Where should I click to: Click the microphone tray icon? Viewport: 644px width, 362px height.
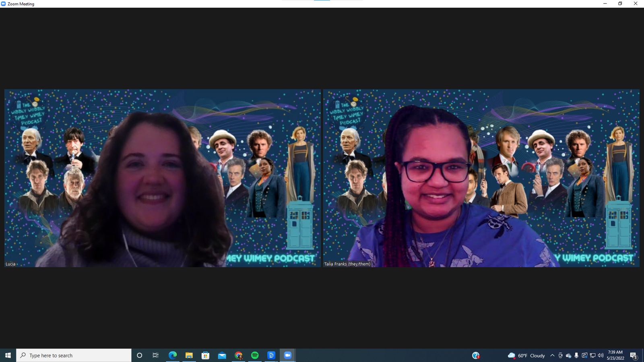pos(576,355)
